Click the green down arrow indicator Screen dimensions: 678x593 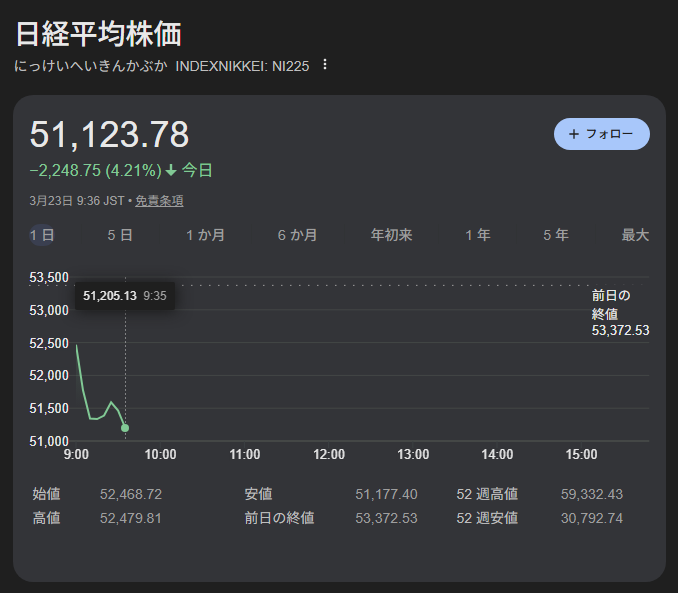171,171
